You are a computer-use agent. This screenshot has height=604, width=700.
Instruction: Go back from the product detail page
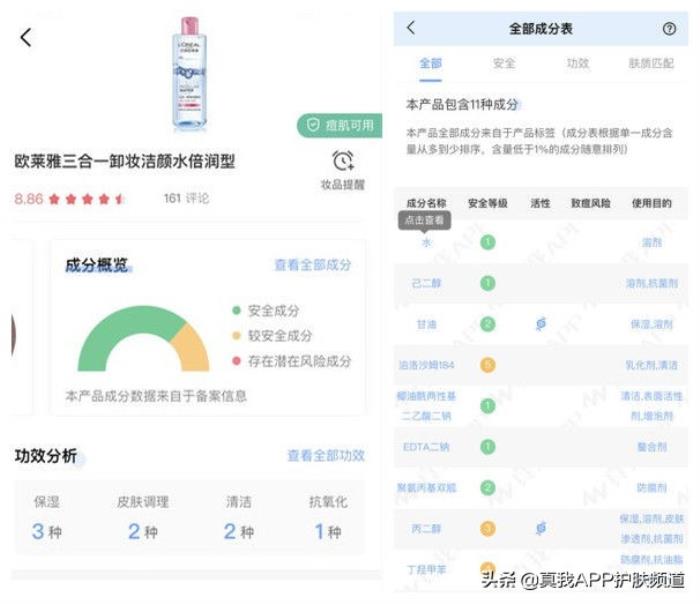26,38
